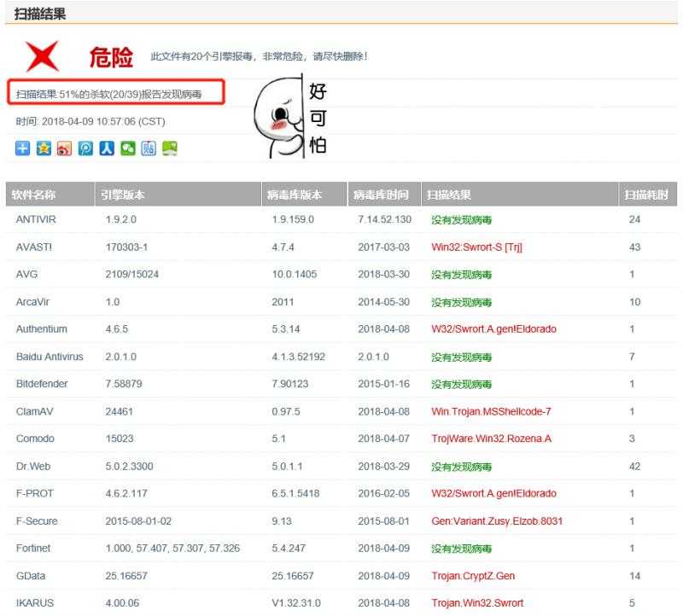
Task: Click ClamAV result Win.Trojan.MSShellcode-7
Action: pyautogui.click(x=492, y=411)
